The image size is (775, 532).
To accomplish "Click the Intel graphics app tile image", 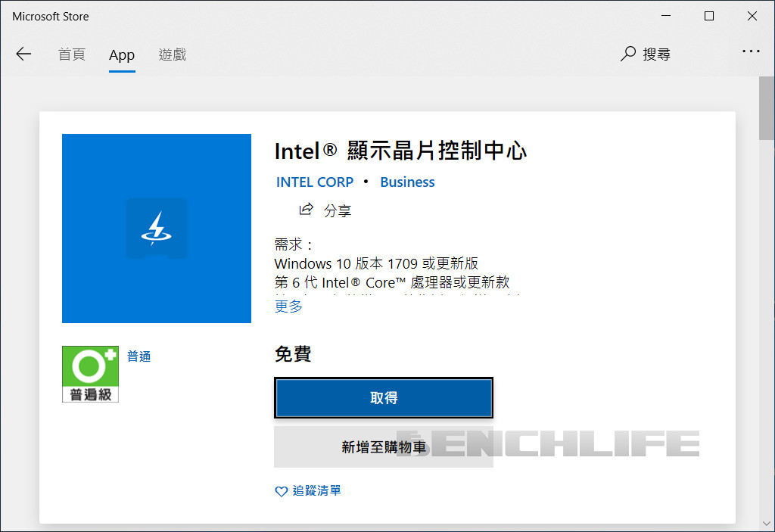I will click(x=157, y=229).
